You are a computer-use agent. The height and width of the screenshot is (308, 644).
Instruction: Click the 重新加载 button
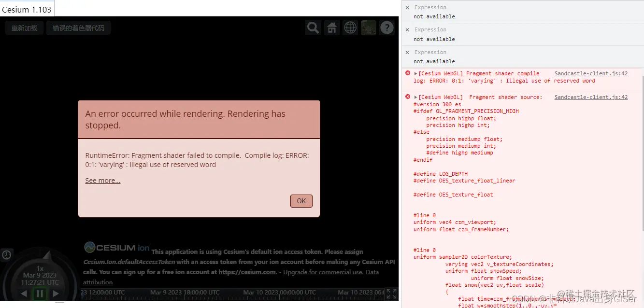coord(24,28)
